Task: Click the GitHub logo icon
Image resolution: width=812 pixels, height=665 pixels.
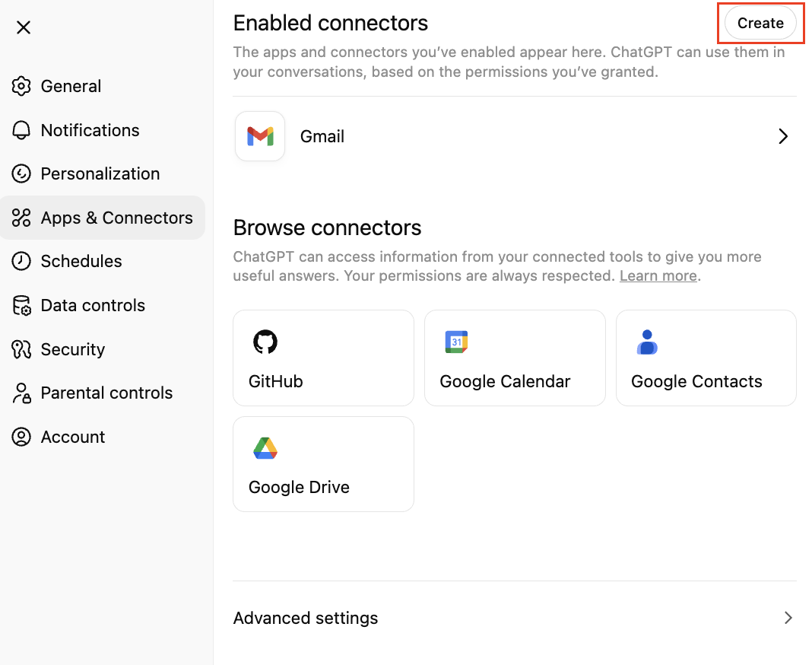Action: point(265,342)
